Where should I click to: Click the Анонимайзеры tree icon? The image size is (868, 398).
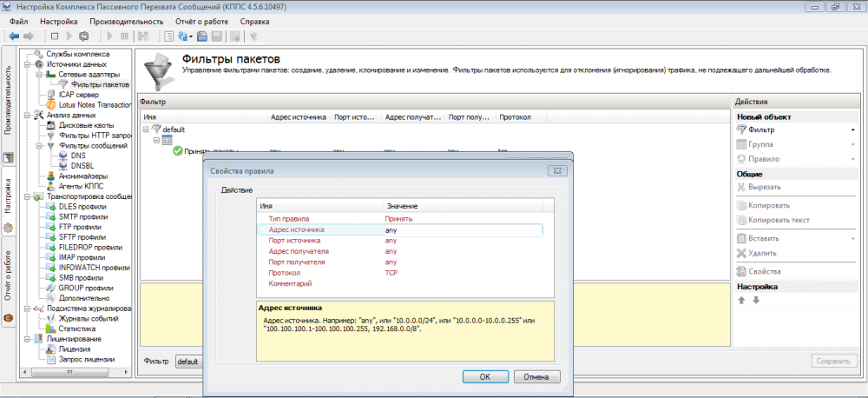[x=51, y=176]
